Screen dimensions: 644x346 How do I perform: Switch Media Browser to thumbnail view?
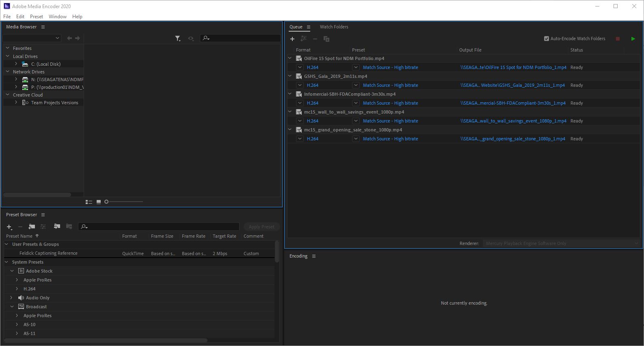click(x=99, y=202)
